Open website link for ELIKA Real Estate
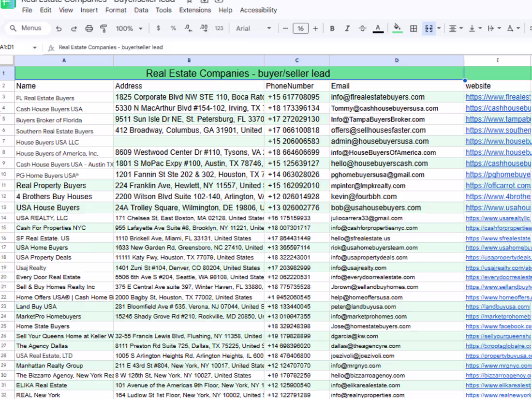This screenshot has width=532, height=399. (498, 385)
